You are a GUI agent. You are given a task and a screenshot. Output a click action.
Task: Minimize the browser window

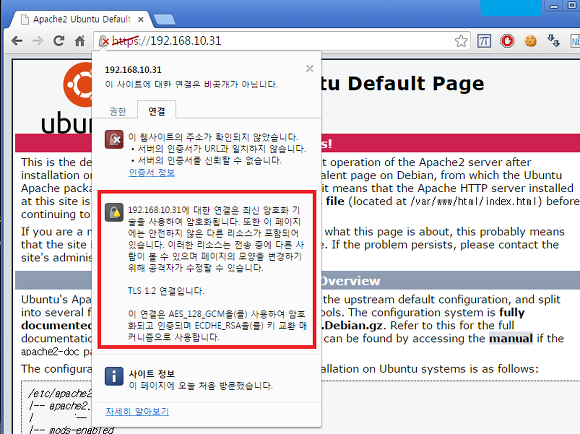tap(554, 6)
